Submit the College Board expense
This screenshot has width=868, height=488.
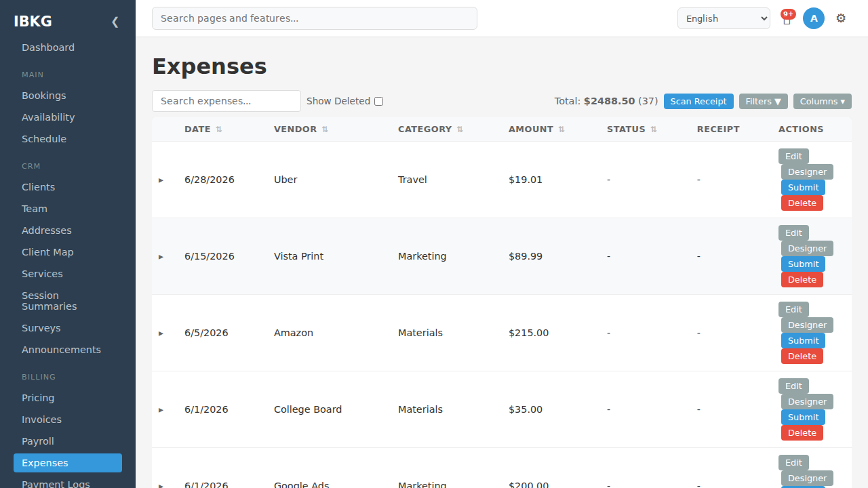(x=803, y=418)
